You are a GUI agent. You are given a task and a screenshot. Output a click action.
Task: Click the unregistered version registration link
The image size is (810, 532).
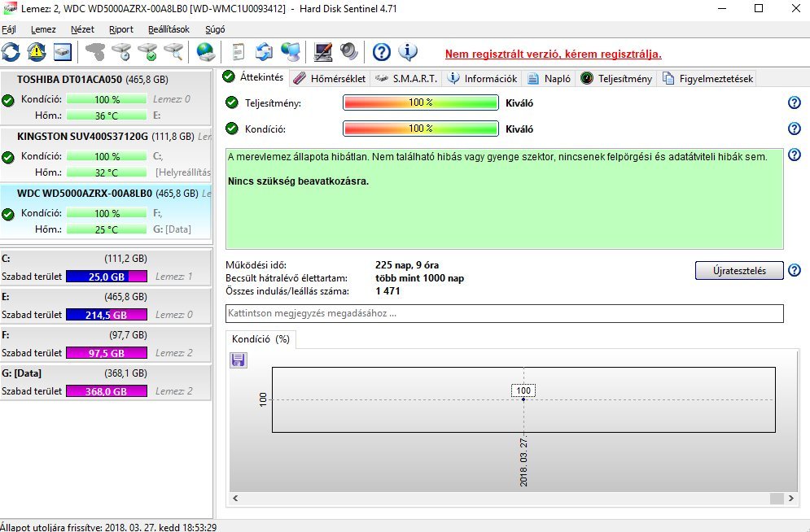554,54
